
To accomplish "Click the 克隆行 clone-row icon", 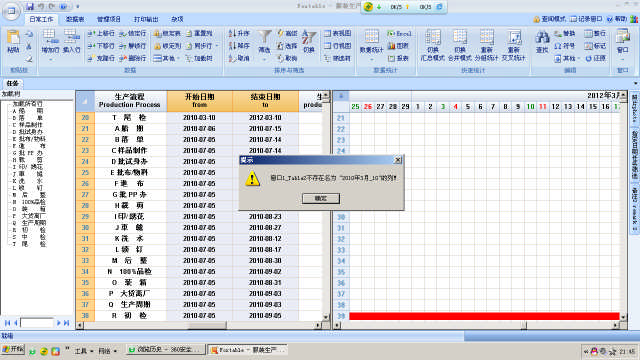I will (91, 58).
